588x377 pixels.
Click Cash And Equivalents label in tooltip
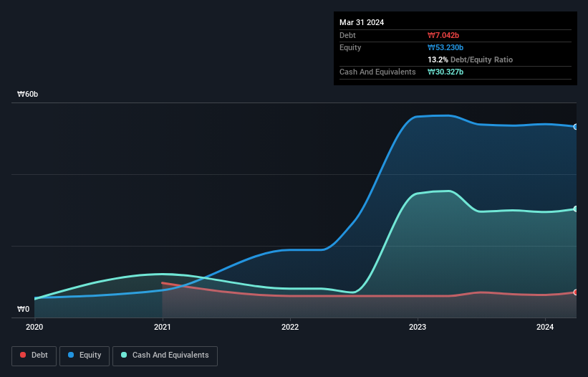pos(377,72)
